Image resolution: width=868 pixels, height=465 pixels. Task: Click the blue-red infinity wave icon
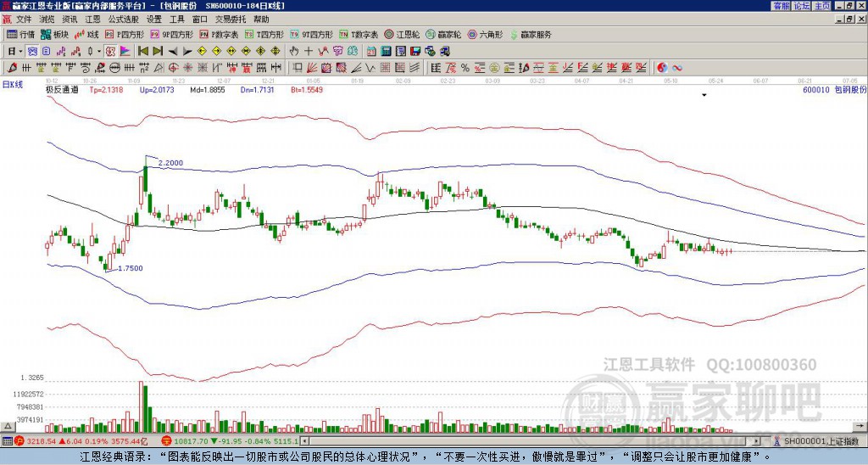point(677,68)
